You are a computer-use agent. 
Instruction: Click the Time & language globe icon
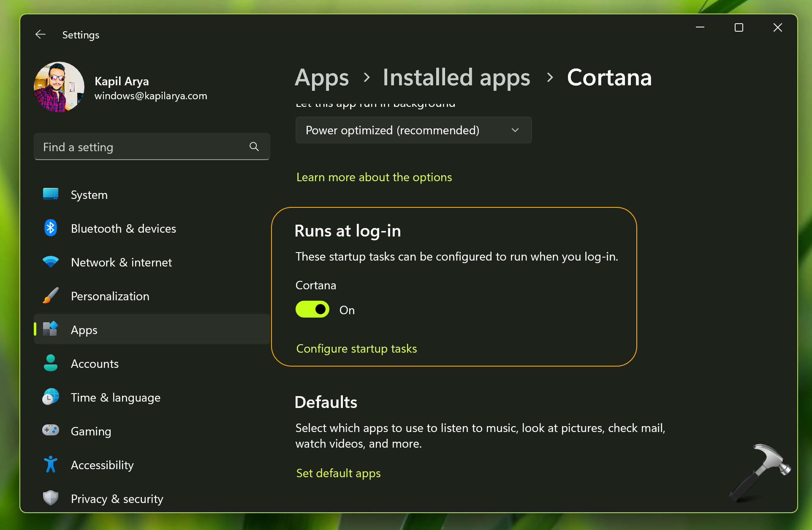pos(51,397)
